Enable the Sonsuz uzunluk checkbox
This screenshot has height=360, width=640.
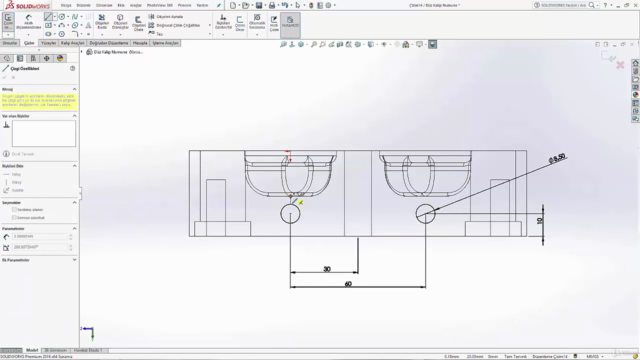(14, 218)
